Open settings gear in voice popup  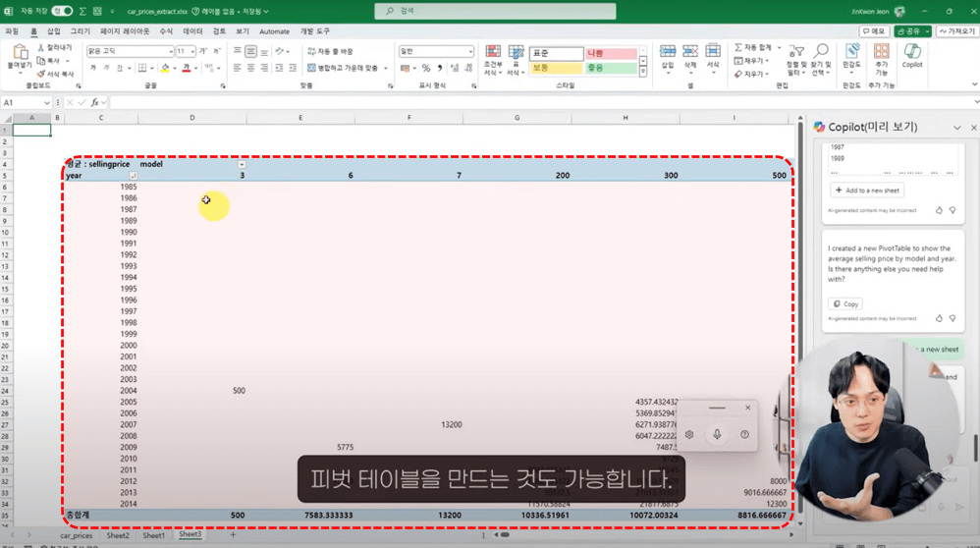[689, 434]
